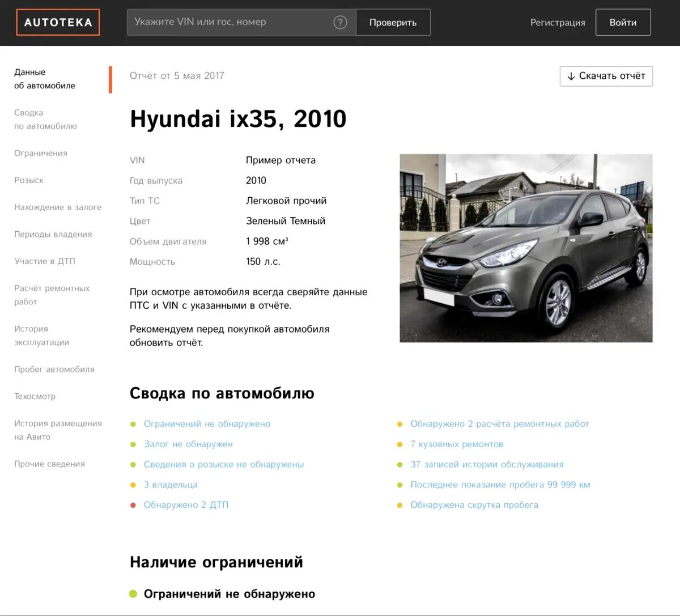Click the report date Отчёт от 5 мая 2017
The height and width of the screenshot is (616, 680).
[x=177, y=76]
